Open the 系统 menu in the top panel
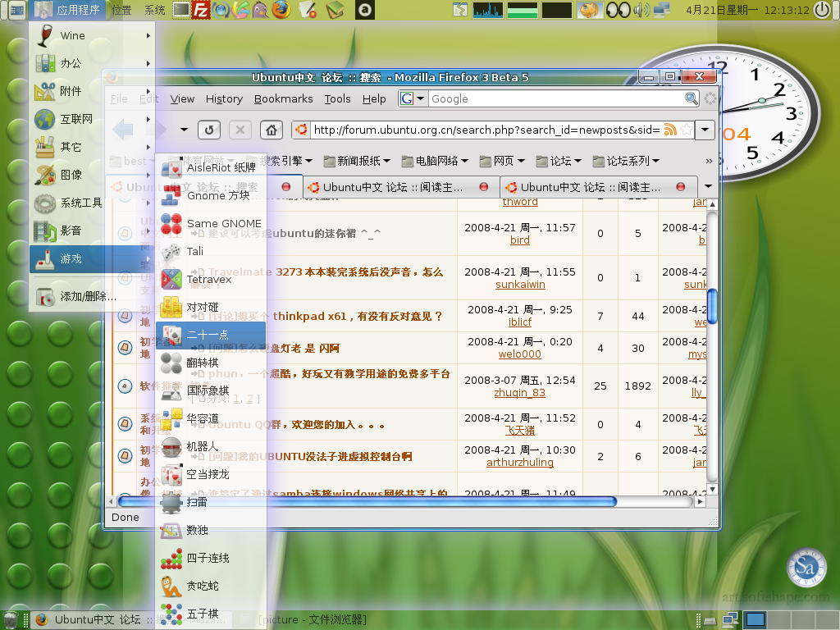The height and width of the screenshot is (630, 840). click(x=155, y=10)
